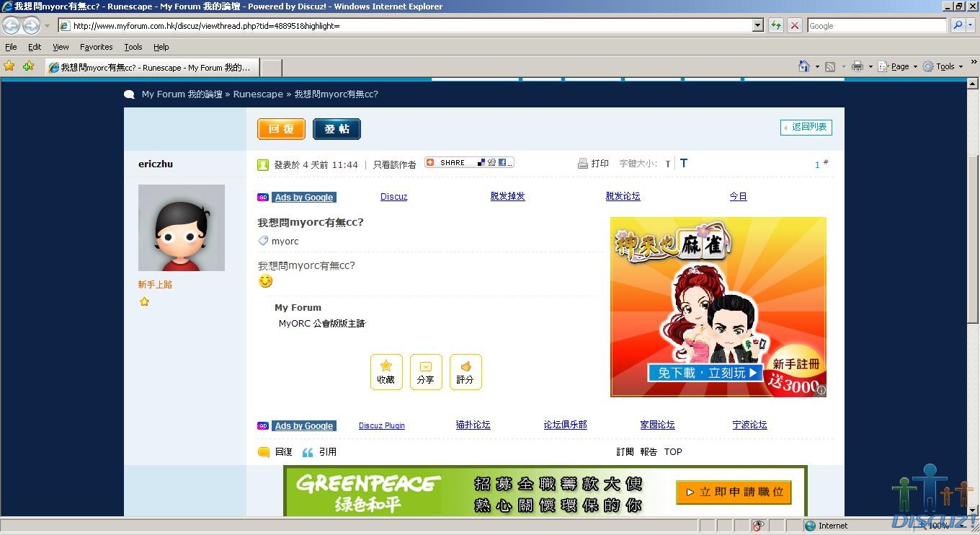This screenshot has height=535, width=980.
Task: Select the large T font size
Action: [x=684, y=164]
